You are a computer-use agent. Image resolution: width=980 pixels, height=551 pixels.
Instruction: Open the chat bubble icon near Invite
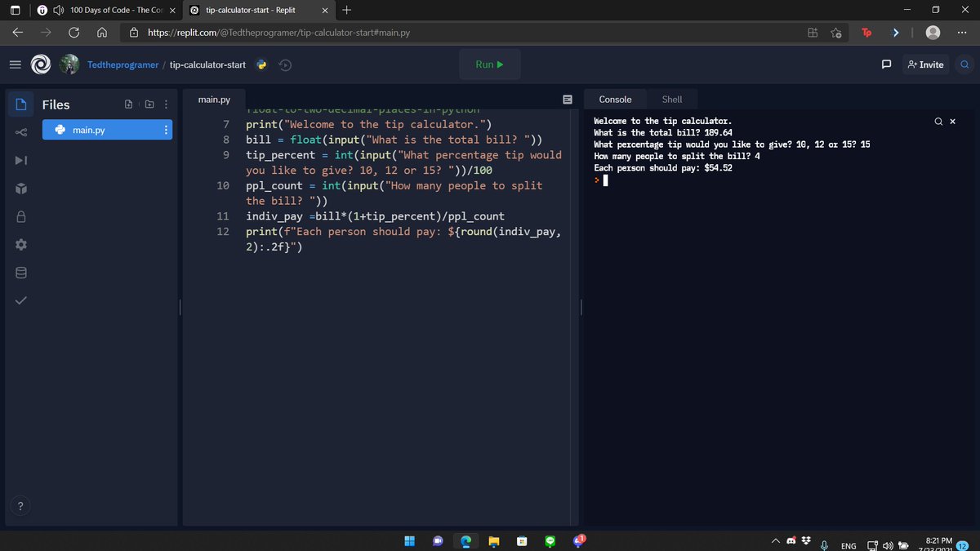887,64
